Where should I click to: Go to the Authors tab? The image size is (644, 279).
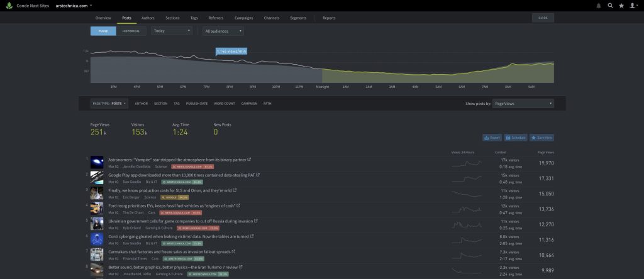[148, 18]
